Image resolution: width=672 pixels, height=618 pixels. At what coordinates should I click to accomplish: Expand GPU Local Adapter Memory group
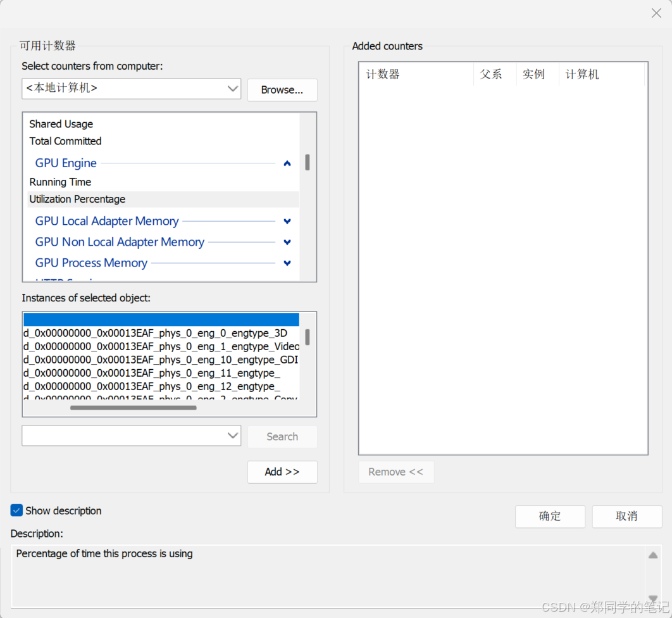click(287, 221)
